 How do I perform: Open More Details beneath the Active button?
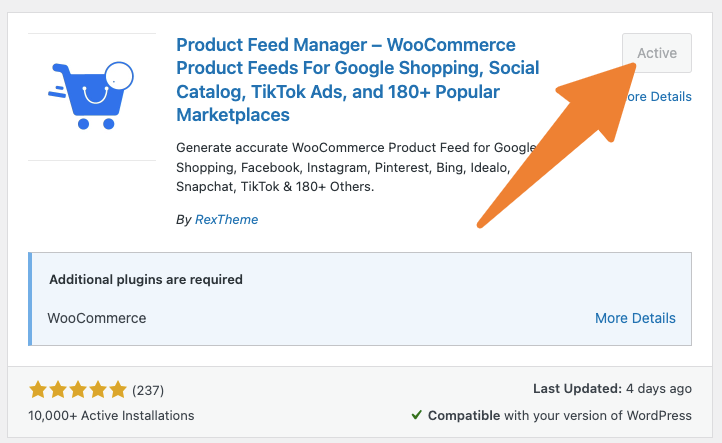click(662, 97)
